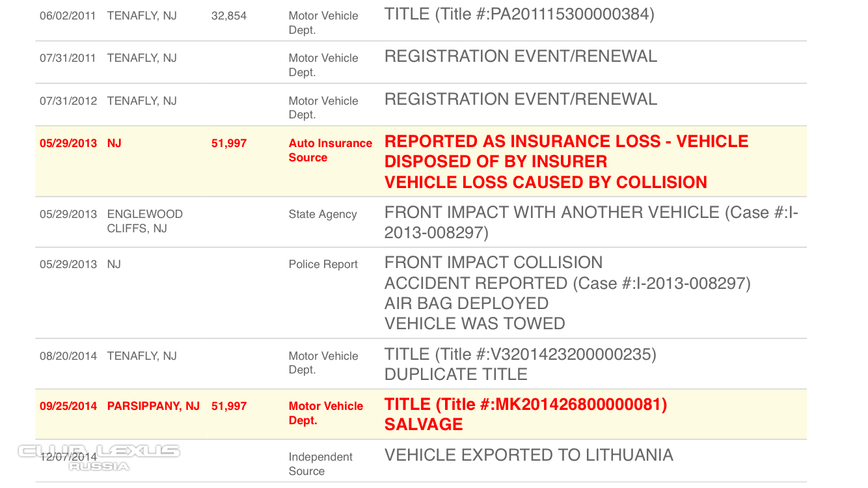Click Motor Vehicle Dept. in the 06/02/2011 row
The image size is (868, 488).
[323, 23]
